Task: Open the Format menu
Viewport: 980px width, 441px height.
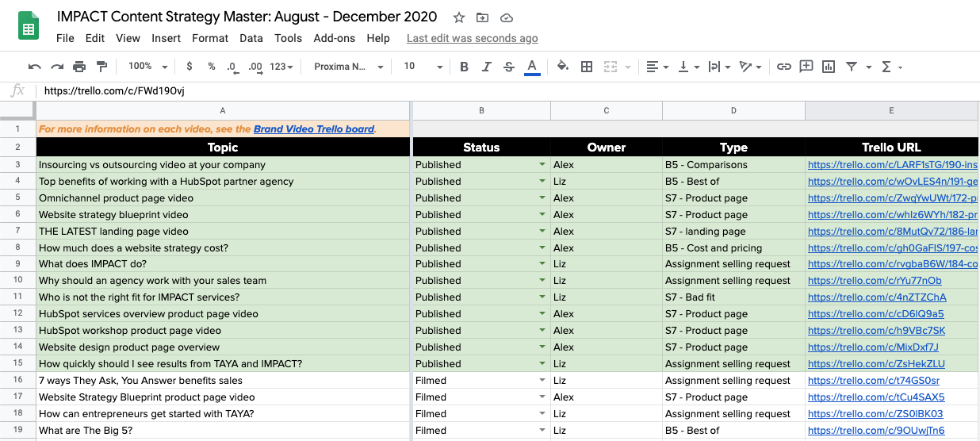Action: (x=210, y=38)
